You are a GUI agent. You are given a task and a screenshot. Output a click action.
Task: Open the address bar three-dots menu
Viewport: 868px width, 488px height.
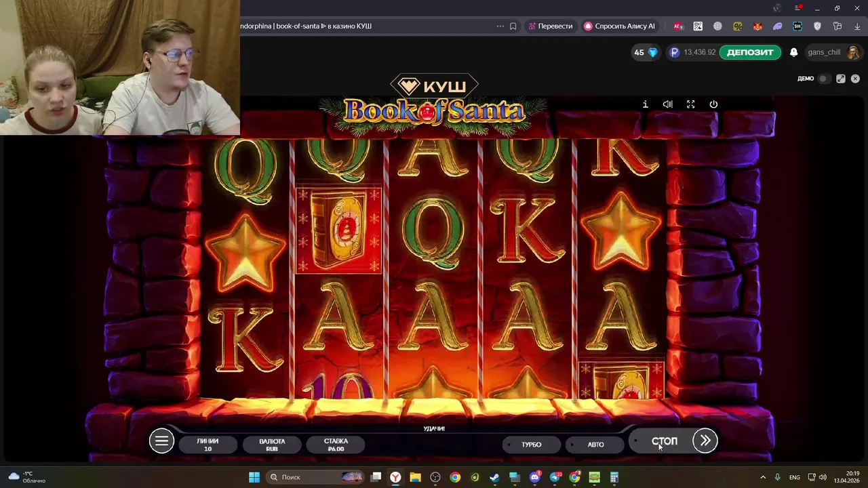(x=500, y=26)
